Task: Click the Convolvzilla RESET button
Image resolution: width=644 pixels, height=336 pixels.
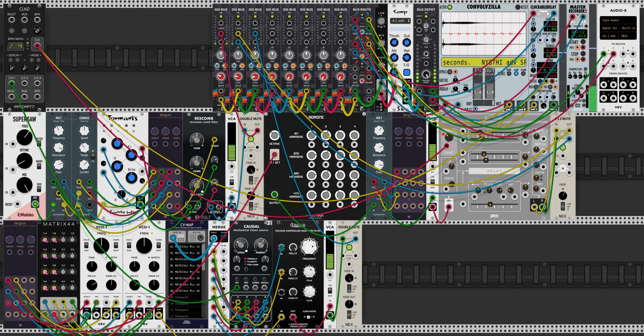Action: point(518,7)
